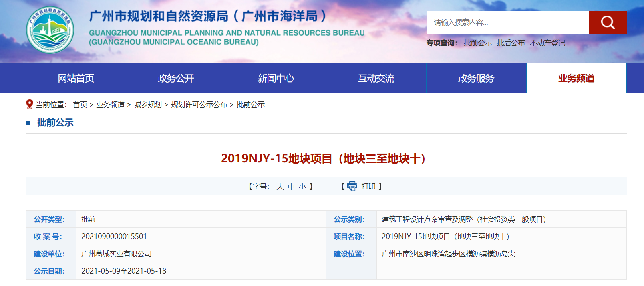Click case number 2021090000015501

pyautogui.click(x=114, y=237)
